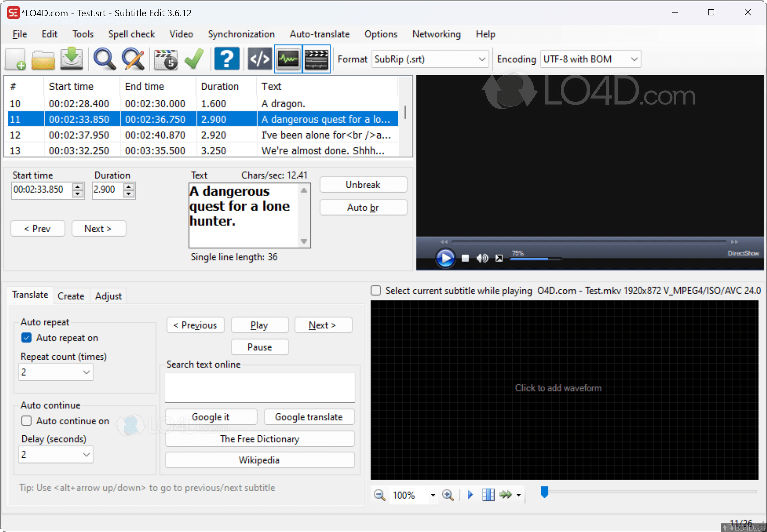Check Select current subtitle while playing

[376, 290]
